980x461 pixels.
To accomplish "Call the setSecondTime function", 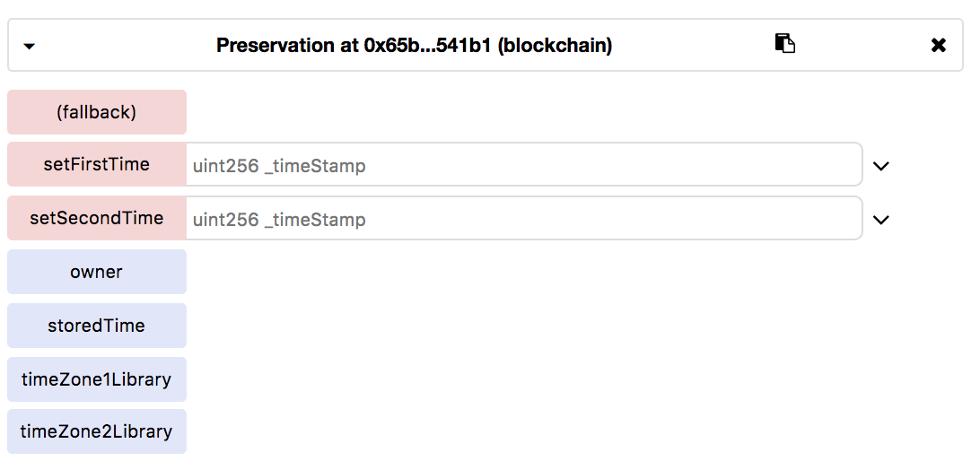I will coord(97,219).
